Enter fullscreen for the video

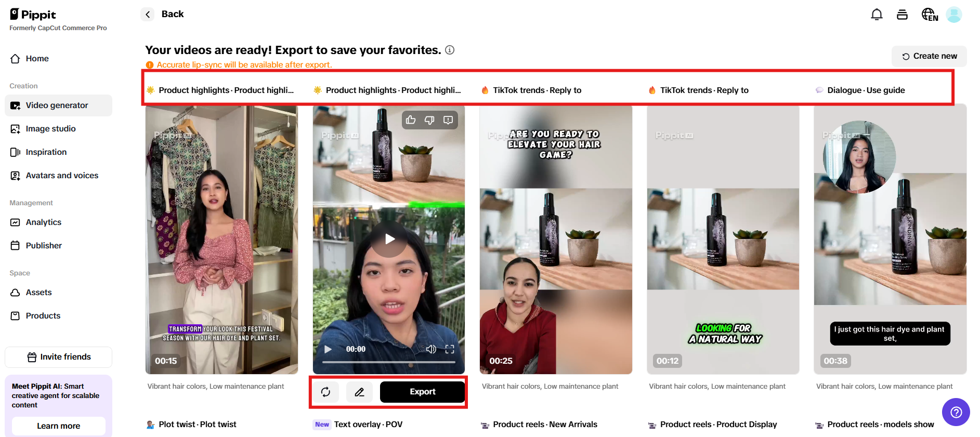point(450,349)
